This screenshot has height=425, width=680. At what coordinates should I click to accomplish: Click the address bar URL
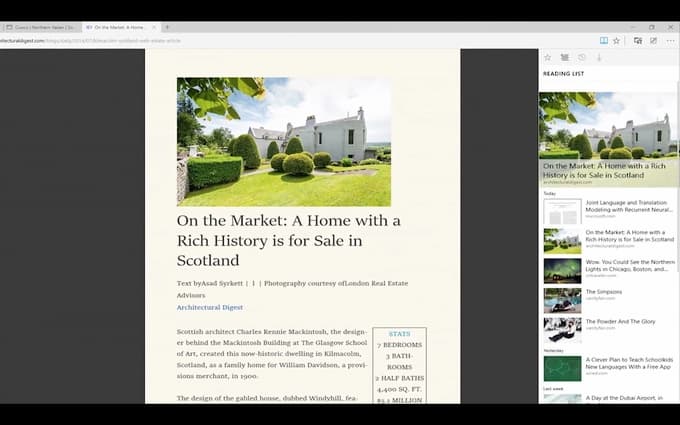[x=90, y=41]
